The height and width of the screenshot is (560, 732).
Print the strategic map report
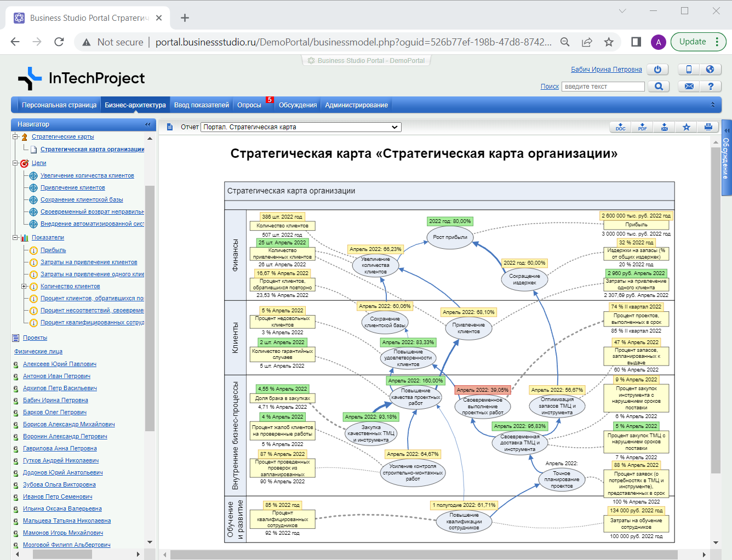pos(708,127)
